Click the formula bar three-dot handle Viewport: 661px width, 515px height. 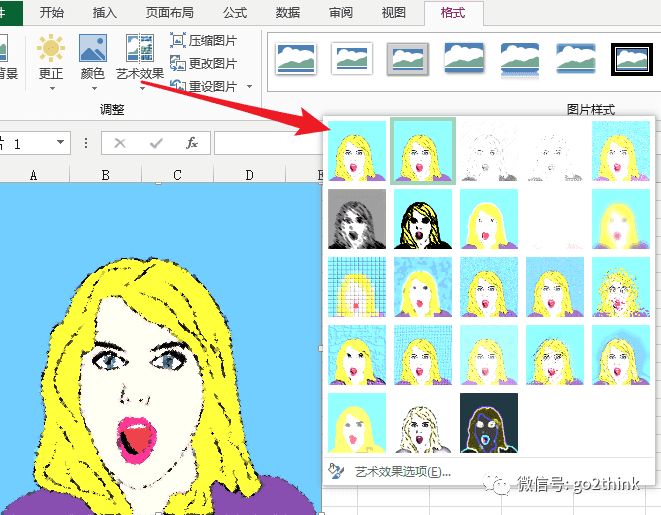coord(86,143)
